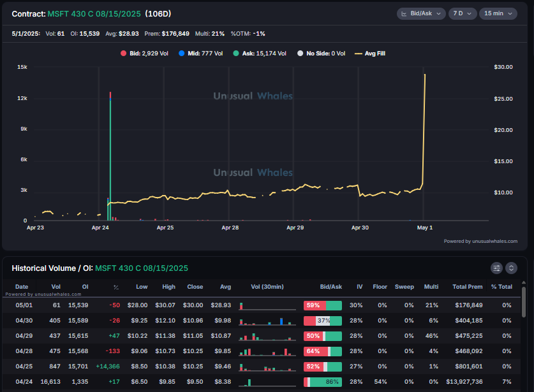Click the table filter settings icon

point(496,268)
